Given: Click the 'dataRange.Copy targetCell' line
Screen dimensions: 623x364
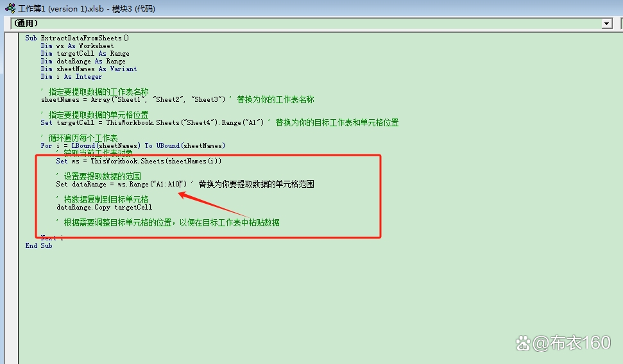Looking at the screenshot, I should pyautogui.click(x=104, y=207).
